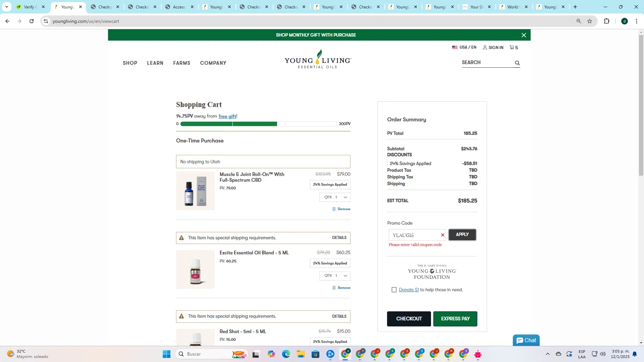644x362 pixels.
Task: Open the free gift link
Action: [227, 116]
